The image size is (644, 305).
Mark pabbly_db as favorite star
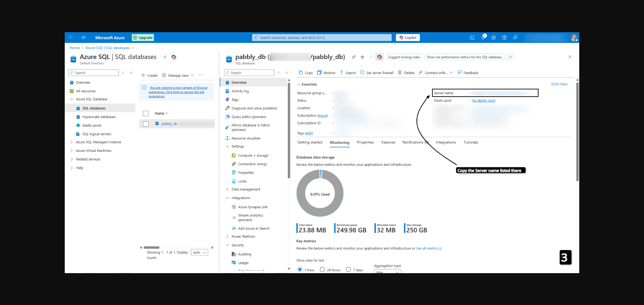pos(362,57)
